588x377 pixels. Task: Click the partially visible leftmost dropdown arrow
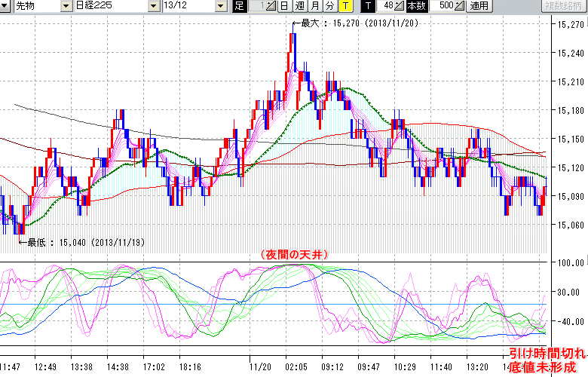click(4, 7)
